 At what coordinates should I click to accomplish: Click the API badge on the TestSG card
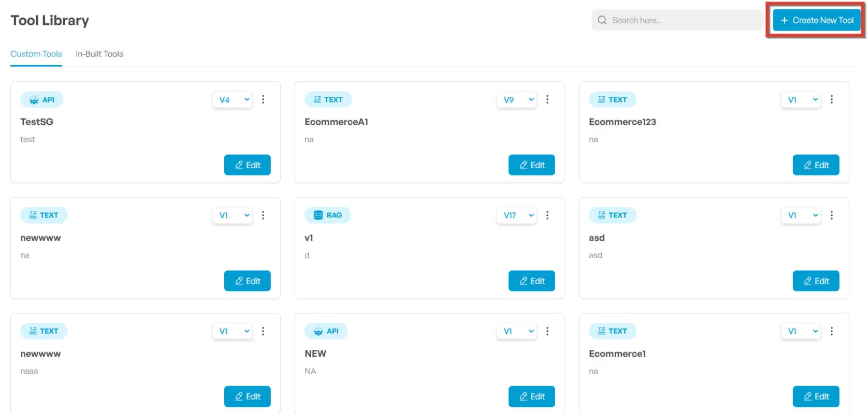point(42,99)
